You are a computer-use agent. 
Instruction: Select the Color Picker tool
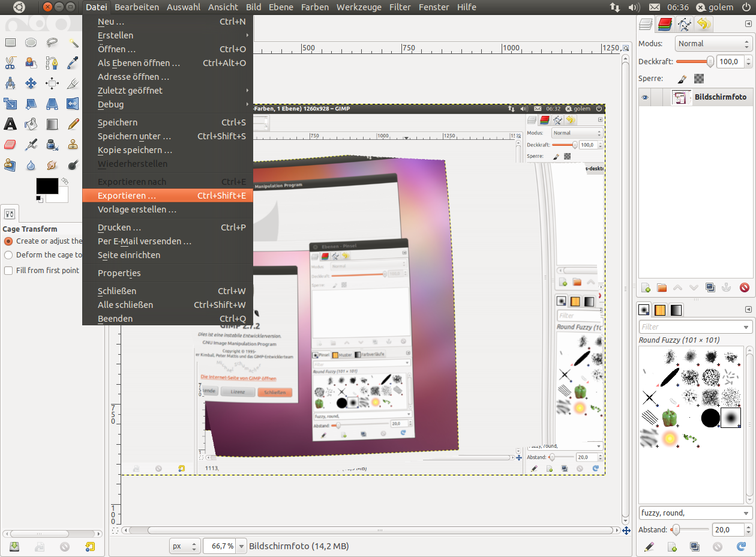(73, 62)
